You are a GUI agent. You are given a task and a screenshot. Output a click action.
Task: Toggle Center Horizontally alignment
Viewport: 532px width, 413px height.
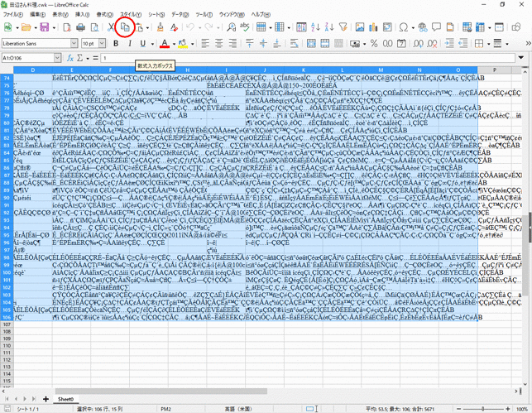point(218,43)
